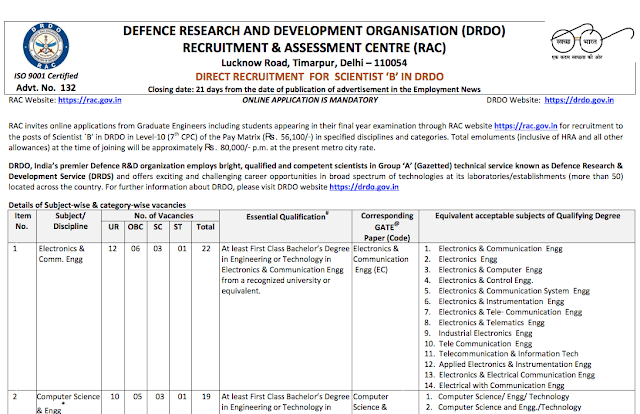Click 'ONLINE APPLICATION IS MANDATORY' text
Viewport: 640px width, 414px height.
tap(310, 100)
